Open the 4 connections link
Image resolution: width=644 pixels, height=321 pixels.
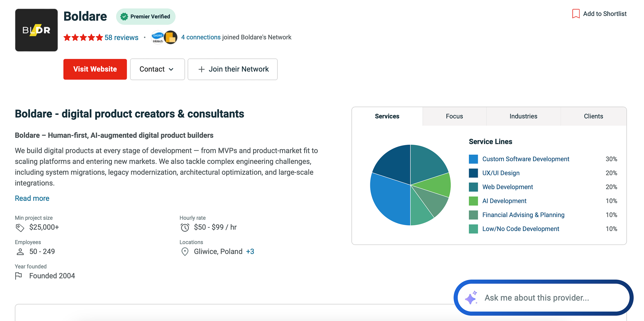201,37
